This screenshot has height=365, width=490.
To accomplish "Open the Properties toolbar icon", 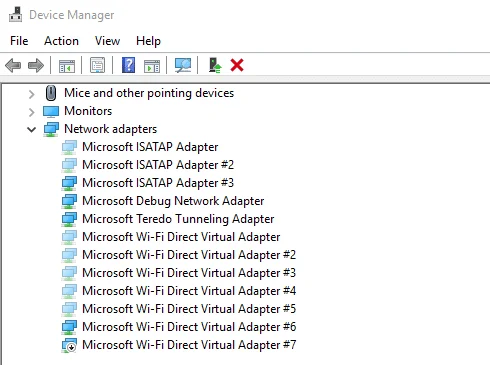I will coord(97,65).
